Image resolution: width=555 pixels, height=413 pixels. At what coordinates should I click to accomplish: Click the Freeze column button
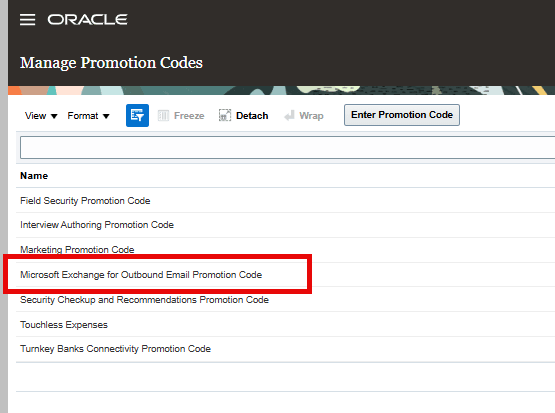181,116
